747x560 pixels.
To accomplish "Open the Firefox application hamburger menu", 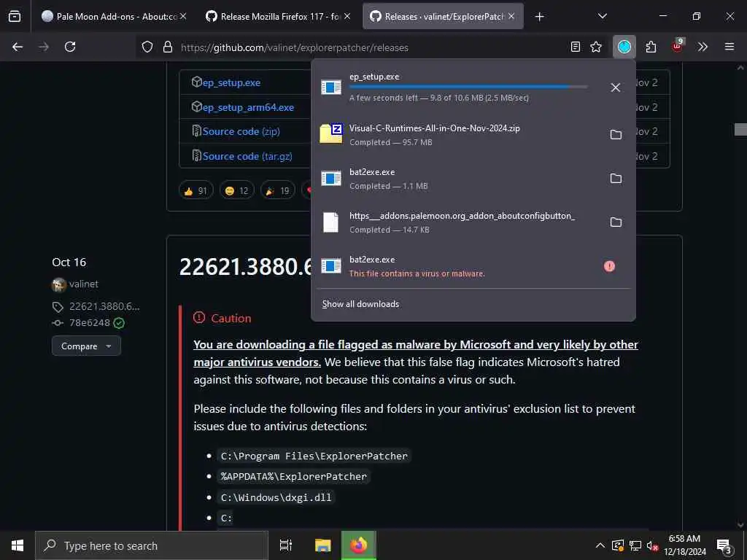I will 729,47.
